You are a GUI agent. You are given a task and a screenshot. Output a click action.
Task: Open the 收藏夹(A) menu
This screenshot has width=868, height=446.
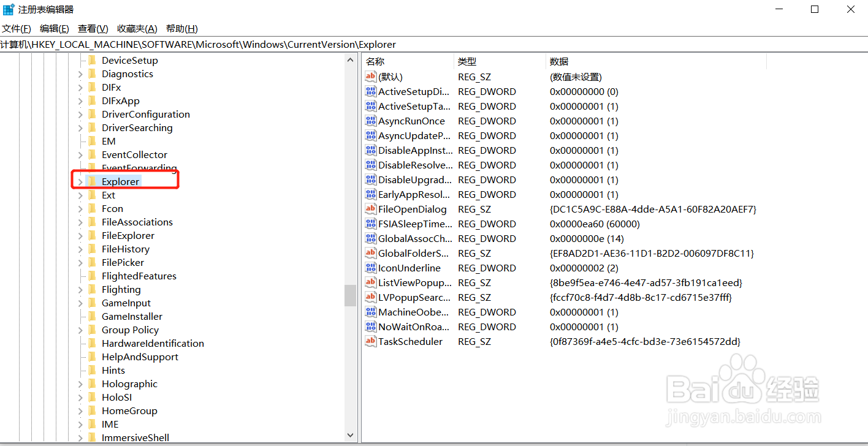pyautogui.click(x=137, y=29)
